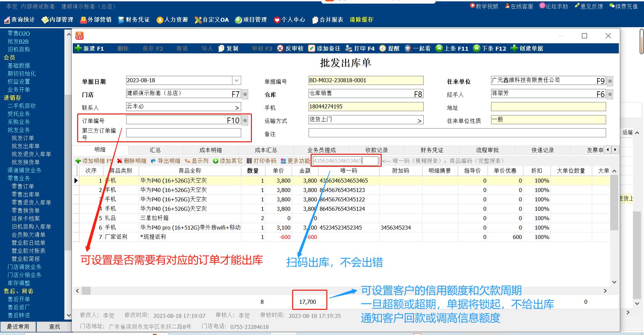Viewport: 644px width, 335px height.
Task: Click 清除缓存 link
Action: pyautogui.click(x=361, y=20)
